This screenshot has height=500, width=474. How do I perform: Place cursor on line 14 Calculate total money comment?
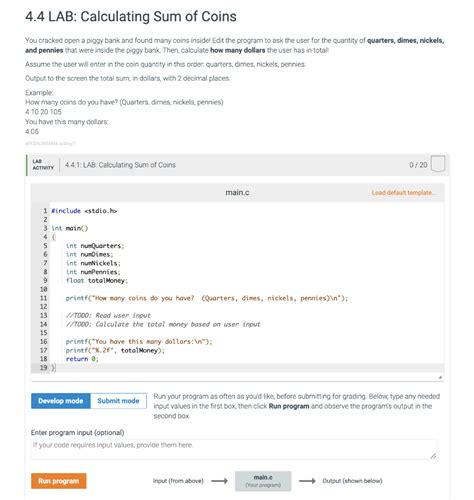pyautogui.click(x=163, y=324)
